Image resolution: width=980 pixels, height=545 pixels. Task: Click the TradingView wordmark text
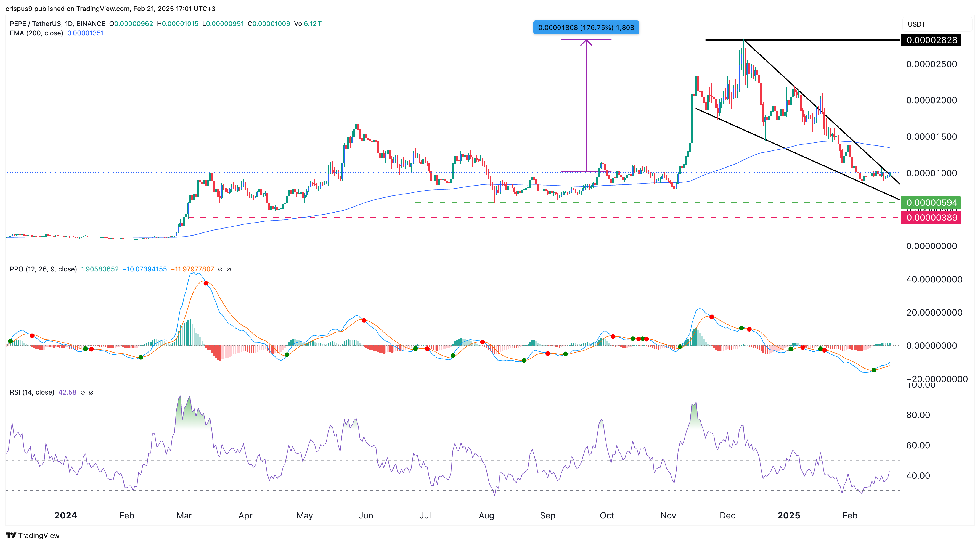pyautogui.click(x=39, y=536)
